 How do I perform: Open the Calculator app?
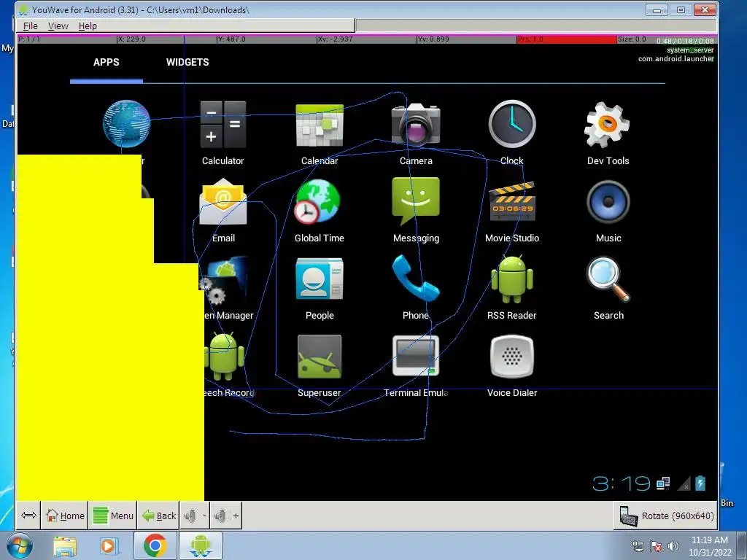[223, 125]
